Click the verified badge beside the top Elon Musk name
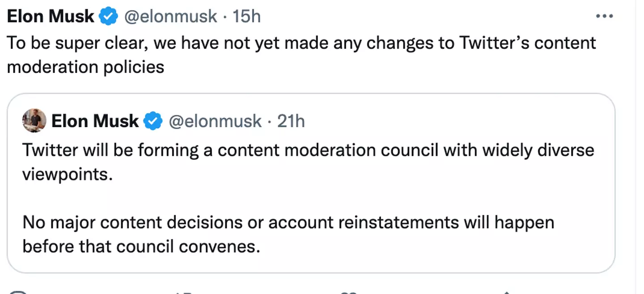 click(108, 17)
